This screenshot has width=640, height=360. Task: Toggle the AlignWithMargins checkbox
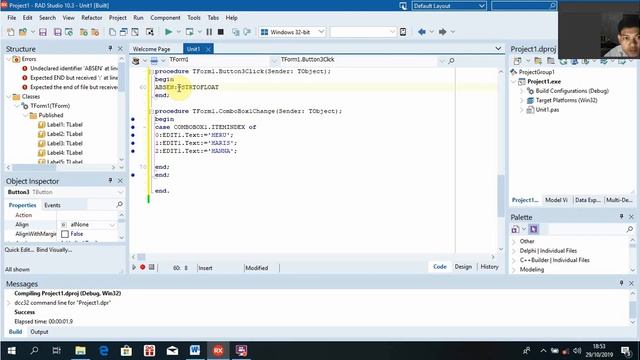[64, 234]
